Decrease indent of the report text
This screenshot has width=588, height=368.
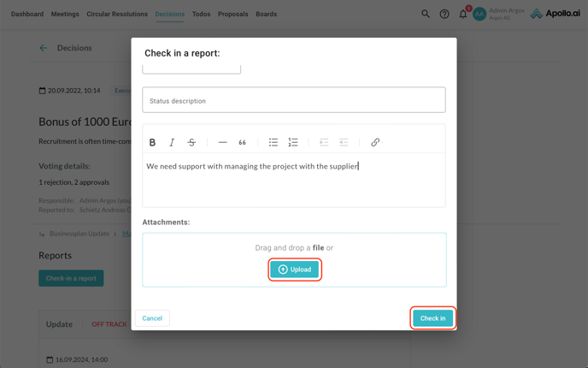point(344,142)
